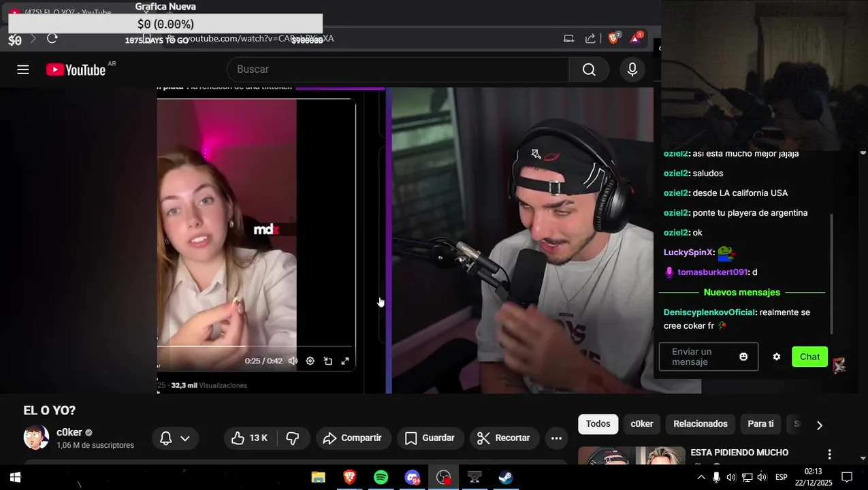This screenshot has height=490, width=868.
Task: Open the webcam app taskbar icon
Action: [475, 478]
